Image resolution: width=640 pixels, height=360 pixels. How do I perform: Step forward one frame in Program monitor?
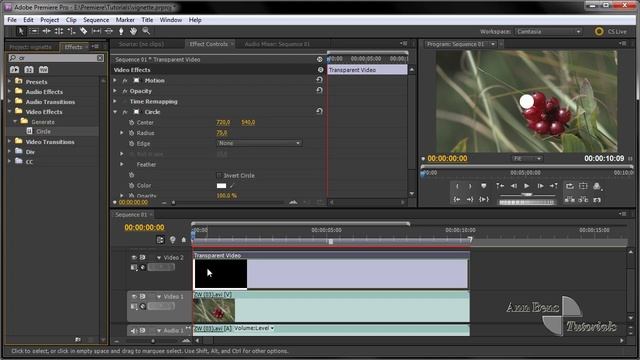pos(540,186)
